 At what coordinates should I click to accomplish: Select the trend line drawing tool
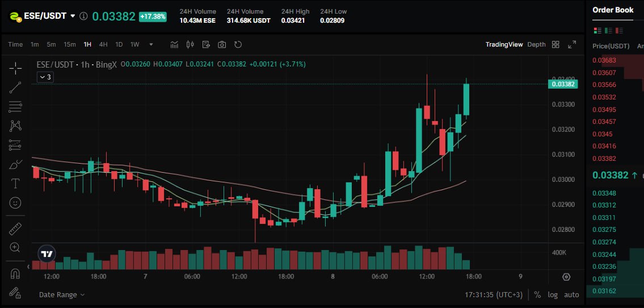click(x=15, y=86)
